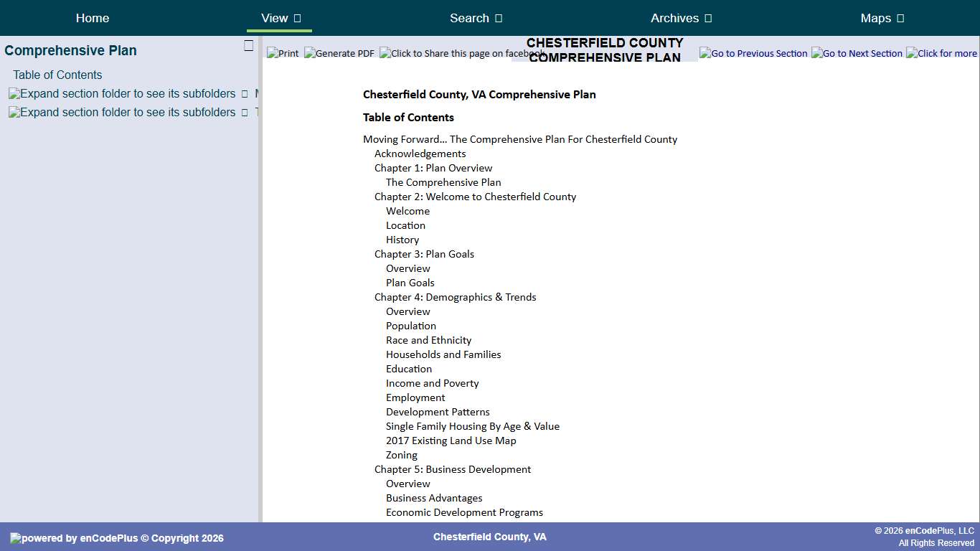Click 'Chesterfield County, VA' in the footer

click(x=490, y=537)
